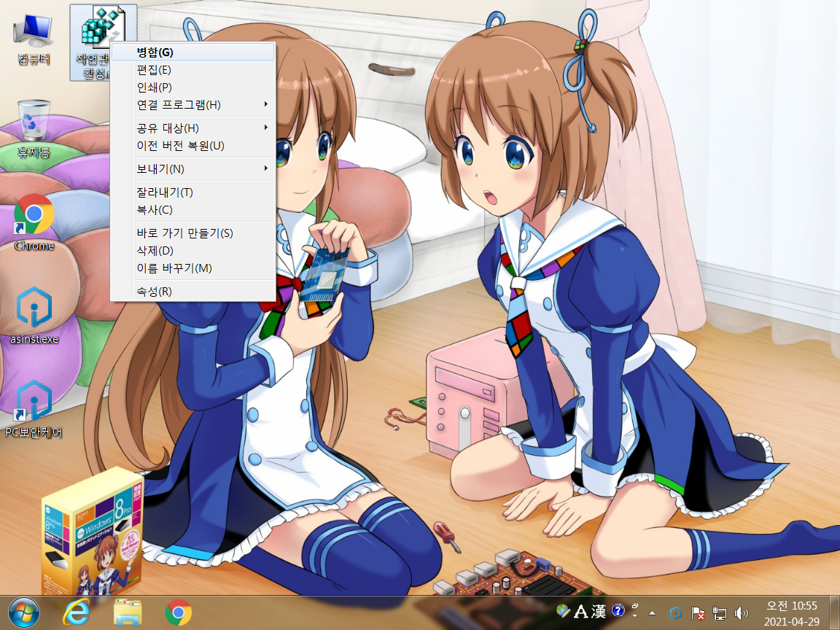Launch Internet Explorer from the taskbar
The height and width of the screenshot is (630, 840).
[x=76, y=612]
